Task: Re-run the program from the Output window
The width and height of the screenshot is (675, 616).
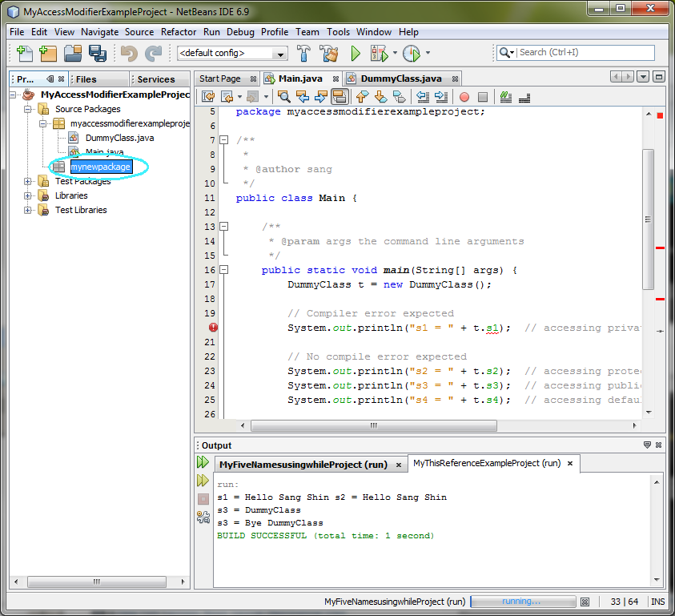Action: coord(203,462)
